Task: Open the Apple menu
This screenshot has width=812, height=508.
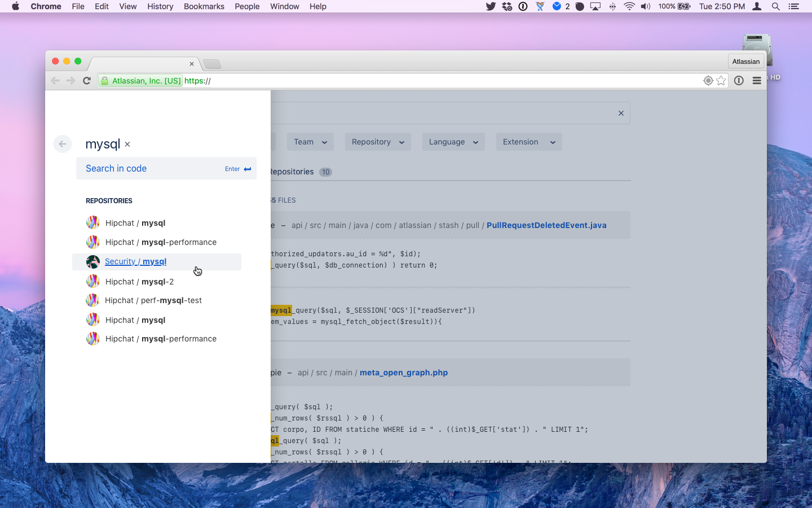Action: click(15, 6)
